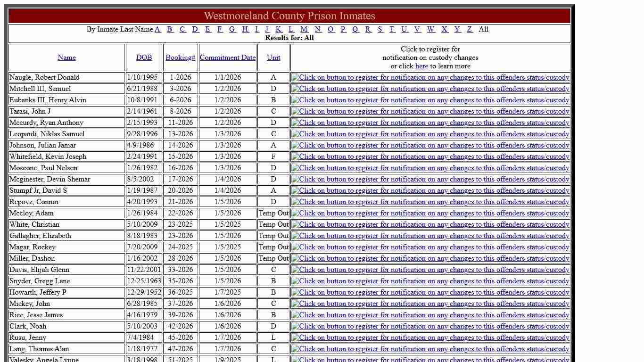Click notification registration icon for Naugle, Robert Donald
644x362 pixels.
430,77
